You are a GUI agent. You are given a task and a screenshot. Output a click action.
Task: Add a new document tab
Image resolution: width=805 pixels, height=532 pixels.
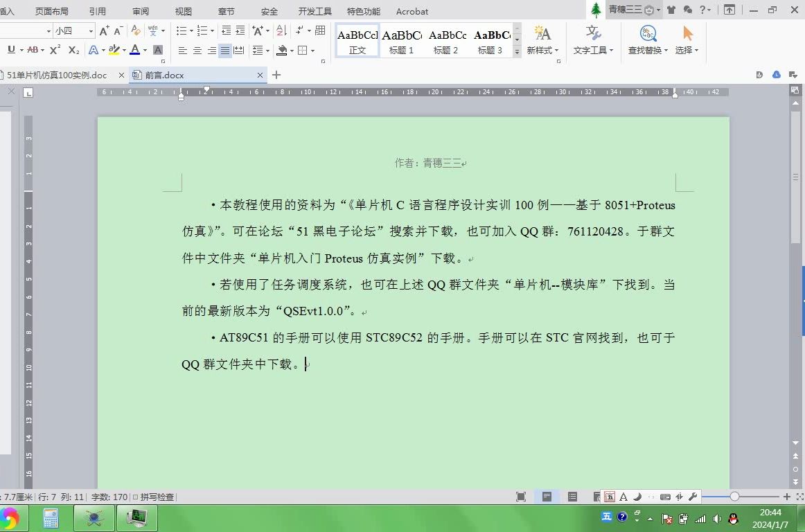(276, 75)
